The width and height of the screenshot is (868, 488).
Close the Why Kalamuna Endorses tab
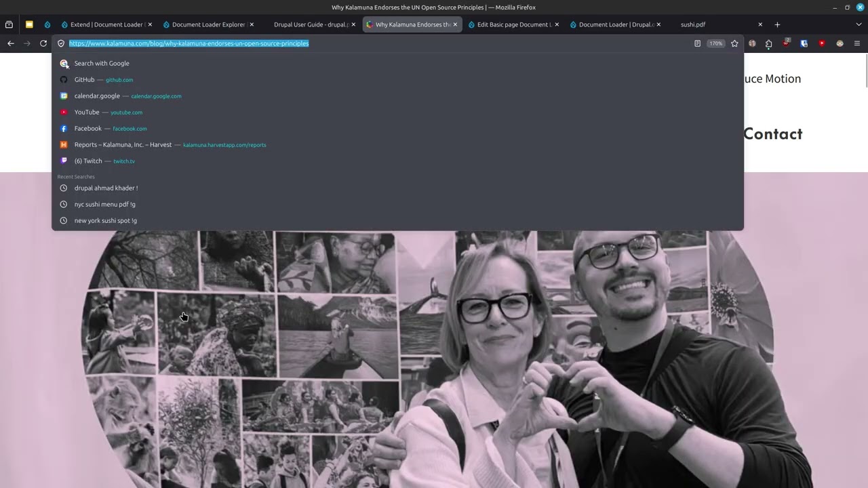click(x=455, y=24)
